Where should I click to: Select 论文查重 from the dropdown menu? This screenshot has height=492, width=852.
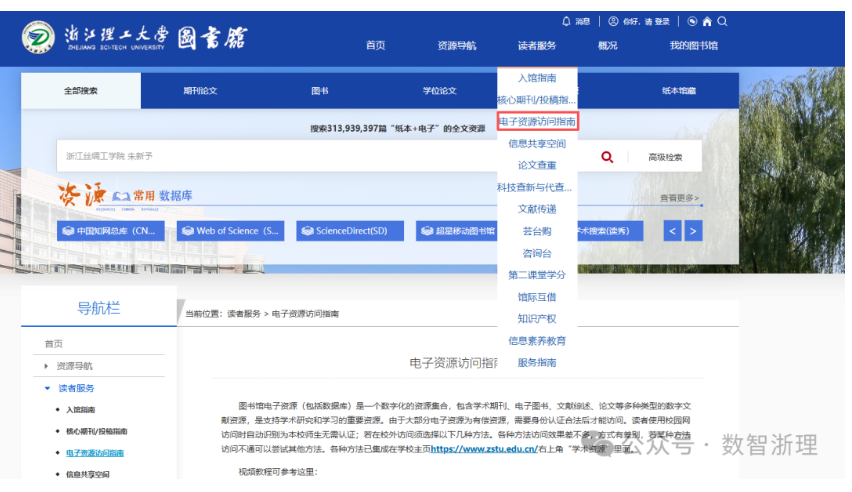pos(537,165)
